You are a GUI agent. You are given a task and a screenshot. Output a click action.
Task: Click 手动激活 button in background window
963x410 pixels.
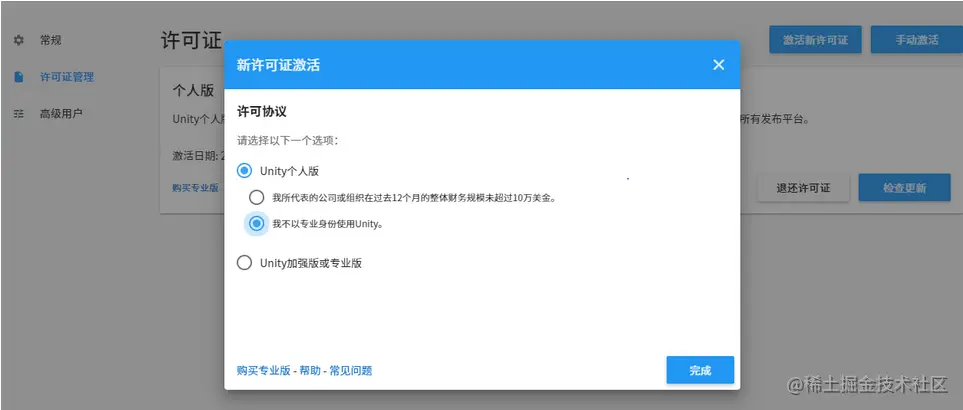coord(917,40)
